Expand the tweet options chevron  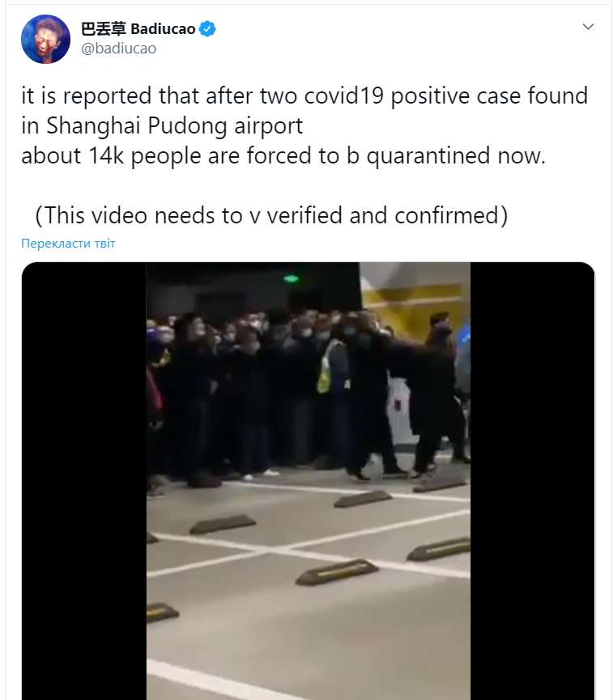pyautogui.click(x=589, y=27)
